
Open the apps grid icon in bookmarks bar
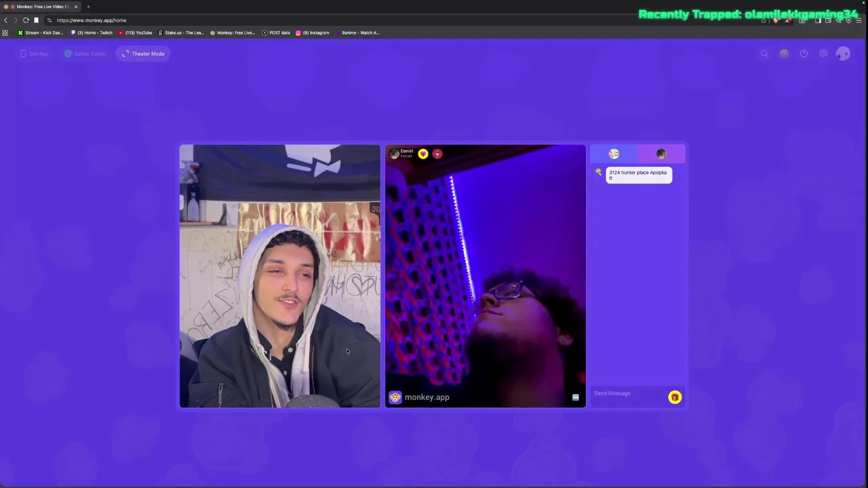point(5,33)
